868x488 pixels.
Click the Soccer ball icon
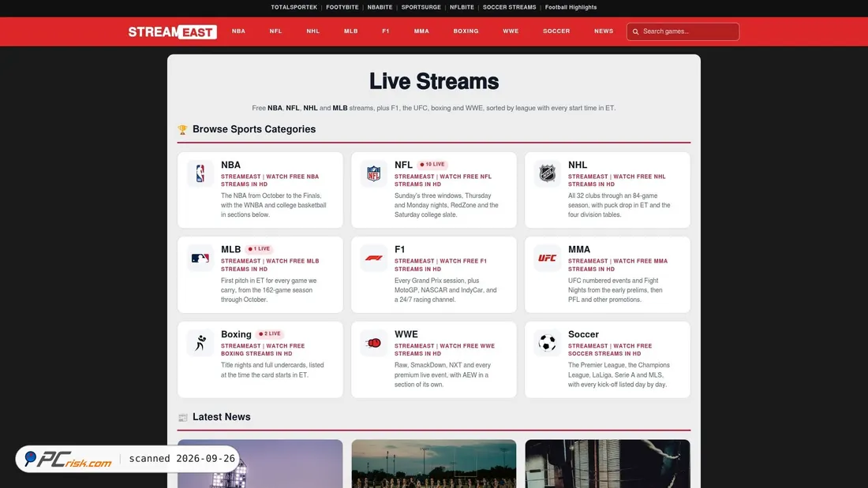pyautogui.click(x=547, y=342)
